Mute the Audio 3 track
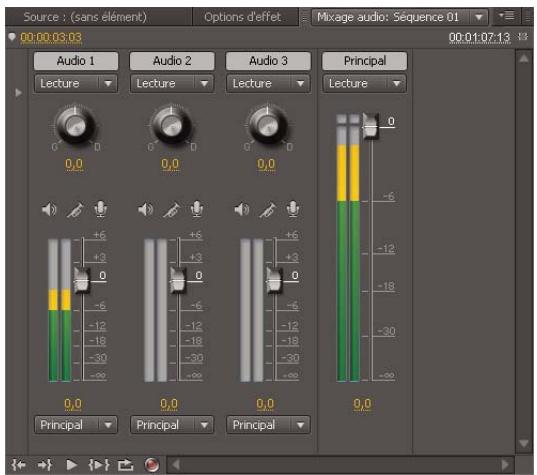 [x=242, y=209]
